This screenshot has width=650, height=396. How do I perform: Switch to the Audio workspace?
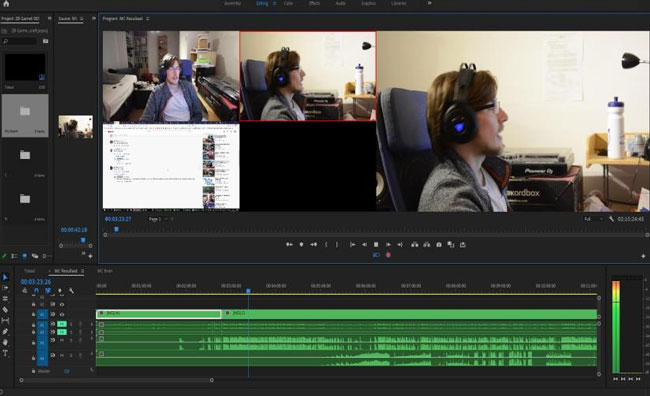pyautogui.click(x=340, y=3)
